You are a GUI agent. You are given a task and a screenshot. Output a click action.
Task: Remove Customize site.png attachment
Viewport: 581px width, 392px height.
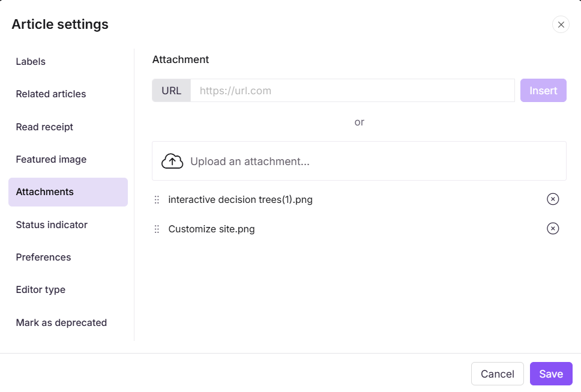[x=552, y=228]
